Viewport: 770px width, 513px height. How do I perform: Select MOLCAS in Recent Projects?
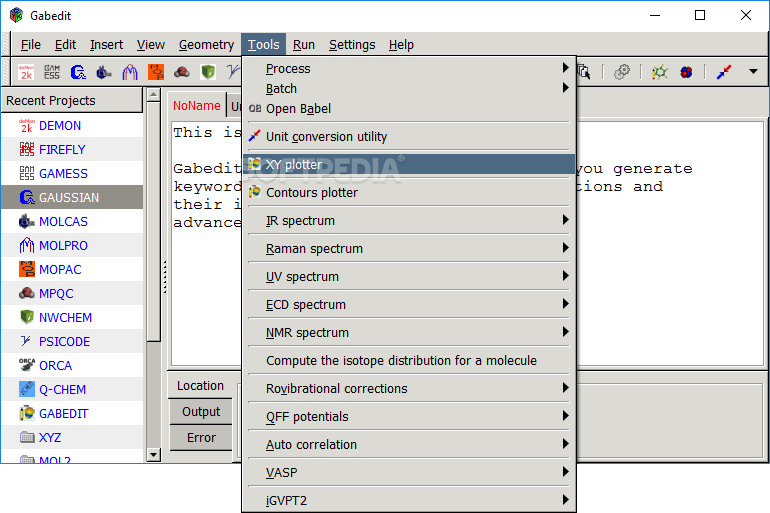72,221
